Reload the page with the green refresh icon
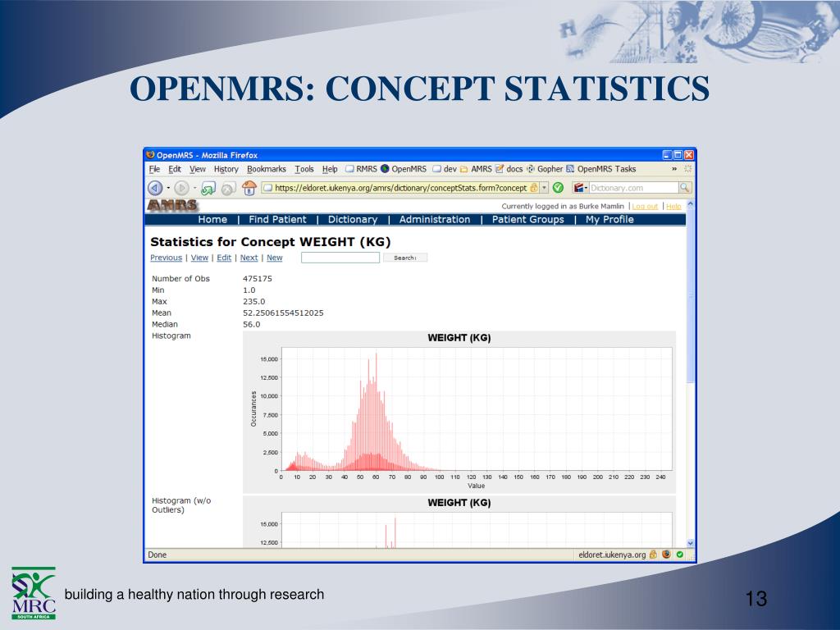The width and height of the screenshot is (840, 630). pos(208,188)
